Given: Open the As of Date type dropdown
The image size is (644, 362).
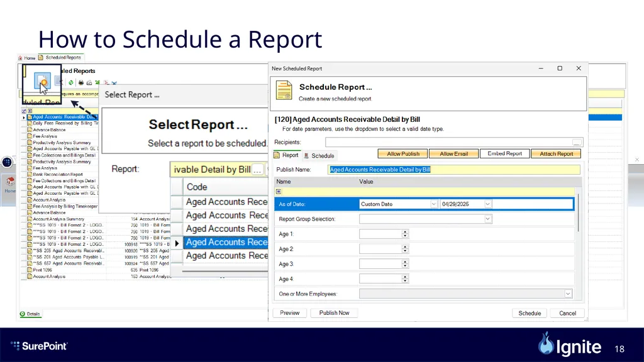Looking at the screenshot, I should tap(434, 204).
